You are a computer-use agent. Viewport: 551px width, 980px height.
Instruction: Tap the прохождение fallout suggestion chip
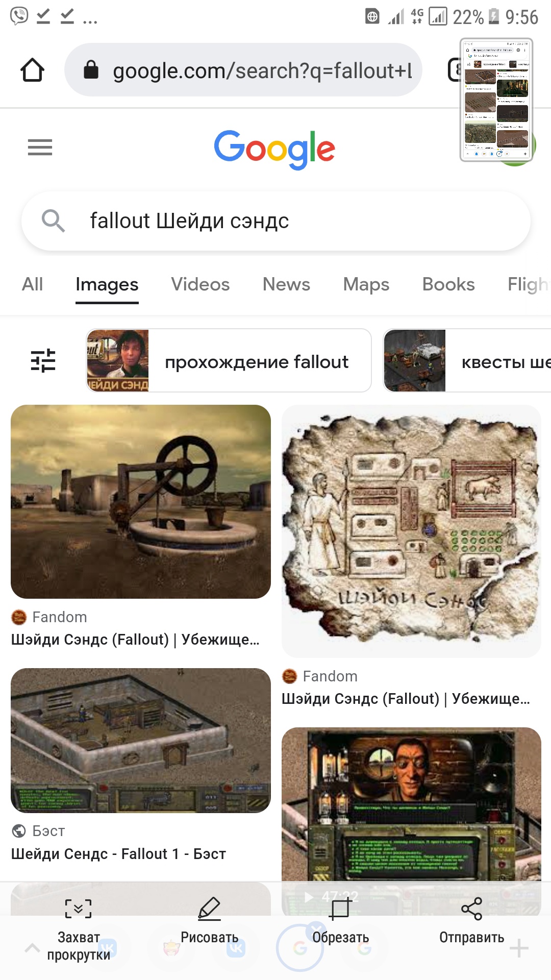tap(229, 360)
